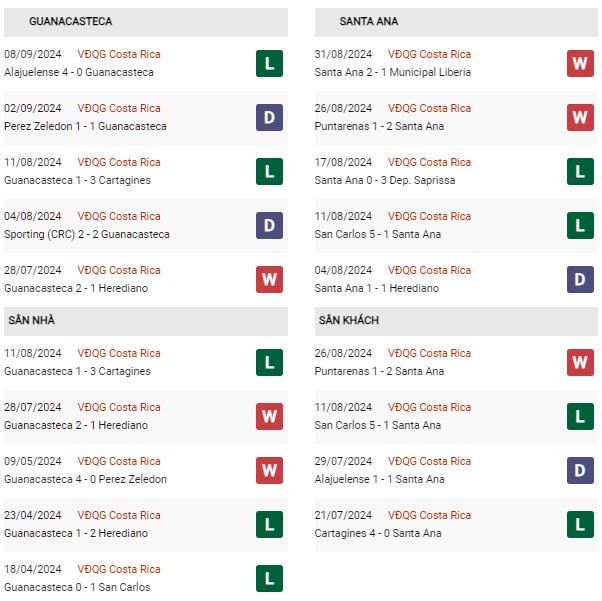Click the W badge for Guanacasteca 4-0 Perez Zeledon

269,470
